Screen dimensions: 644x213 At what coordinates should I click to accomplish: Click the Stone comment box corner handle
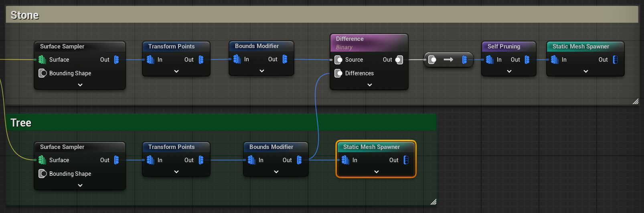pos(636,102)
